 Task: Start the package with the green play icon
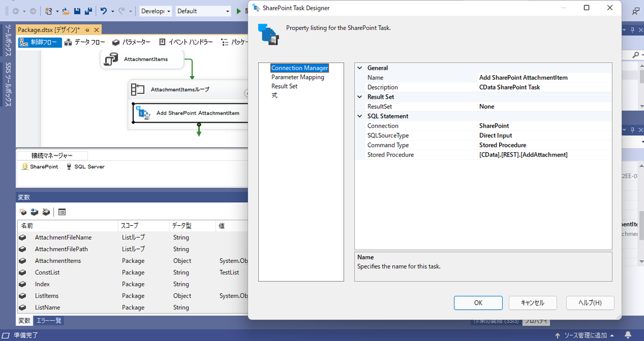pos(239,11)
